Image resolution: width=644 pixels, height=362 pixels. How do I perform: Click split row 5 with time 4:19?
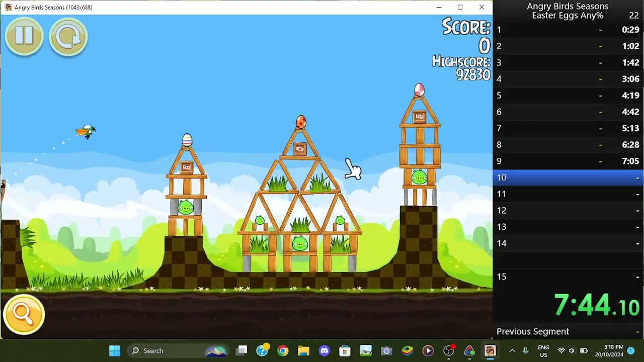click(x=569, y=96)
